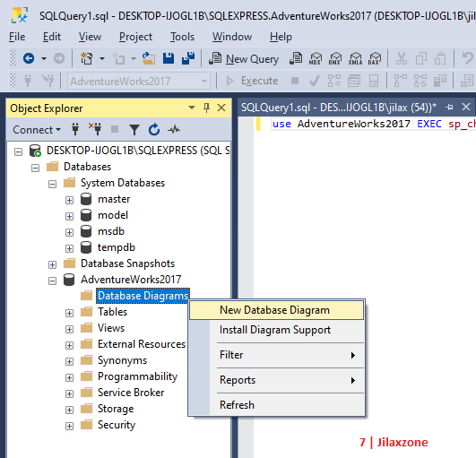This screenshot has height=458, width=476.
Task: Expand the Security folder
Action: pos(70,426)
